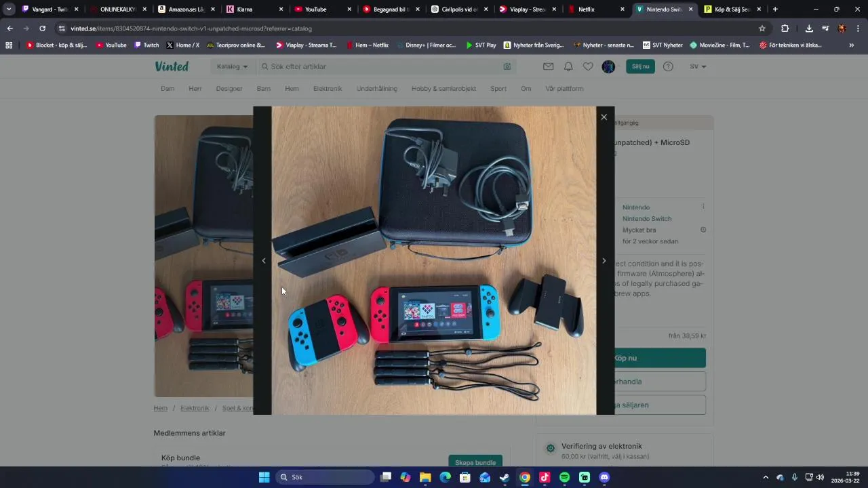Close the photo lightbox with the X
The height and width of the screenshot is (488, 868).
pyautogui.click(x=604, y=117)
